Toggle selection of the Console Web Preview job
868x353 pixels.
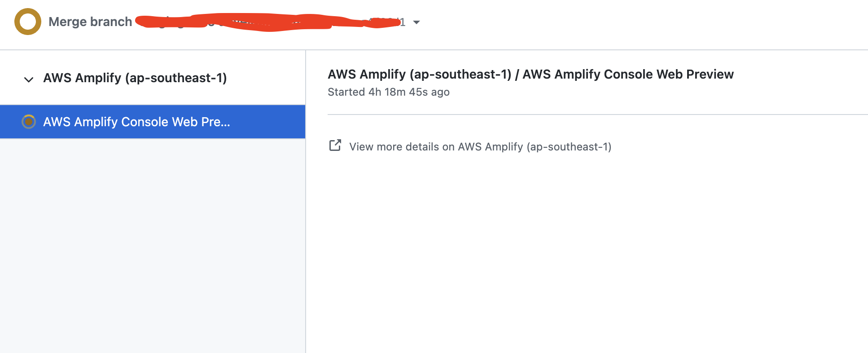(136, 122)
